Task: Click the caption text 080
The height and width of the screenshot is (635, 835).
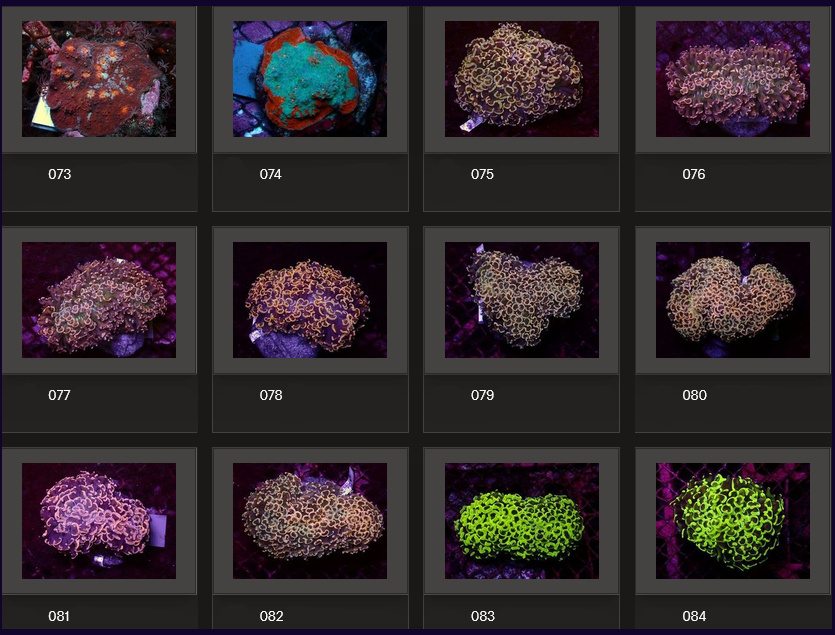Action: (694, 395)
